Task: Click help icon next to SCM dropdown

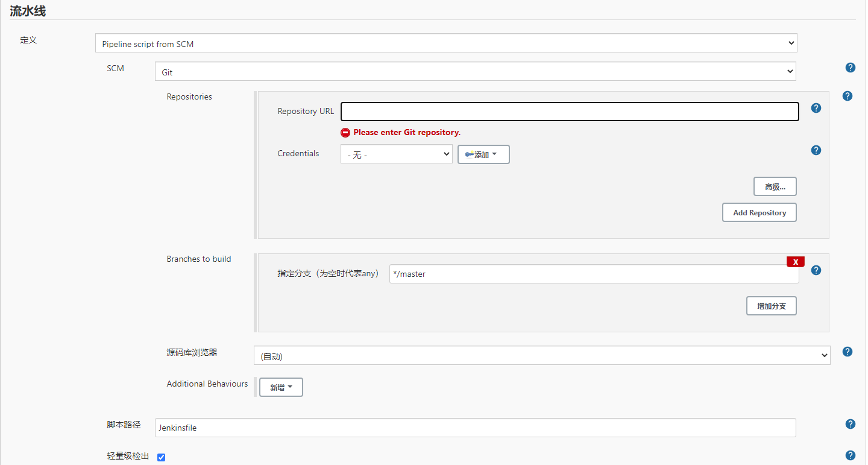Action: click(x=851, y=68)
